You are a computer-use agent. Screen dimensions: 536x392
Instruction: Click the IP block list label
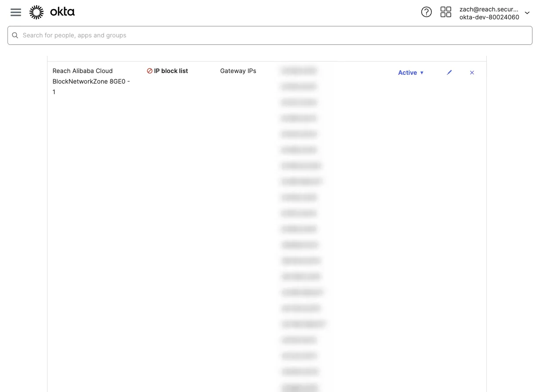click(x=171, y=71)
